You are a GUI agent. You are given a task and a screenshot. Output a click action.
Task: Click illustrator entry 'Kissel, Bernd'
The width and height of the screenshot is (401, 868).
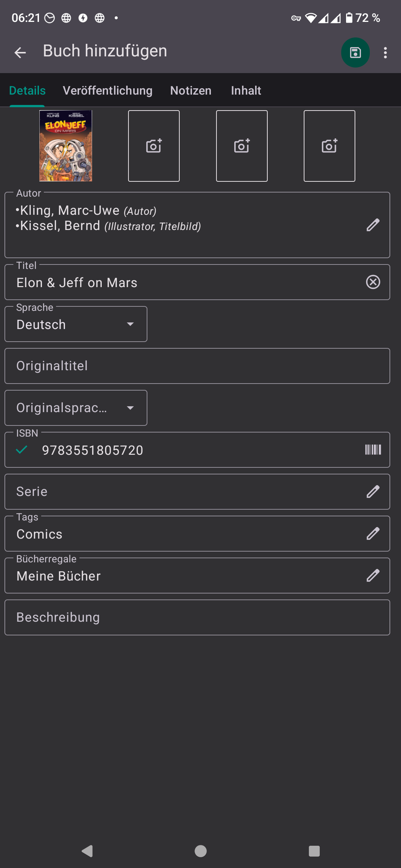[x=60, y=226]
